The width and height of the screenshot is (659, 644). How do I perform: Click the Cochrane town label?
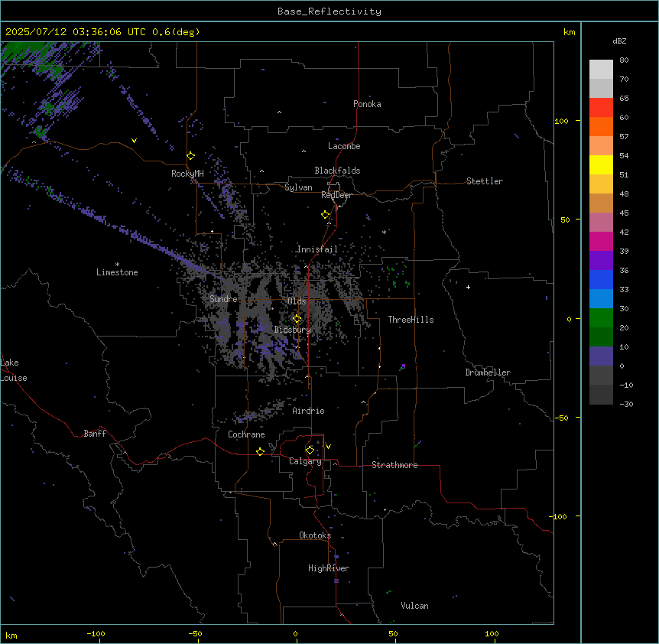(x=246, y=434)
